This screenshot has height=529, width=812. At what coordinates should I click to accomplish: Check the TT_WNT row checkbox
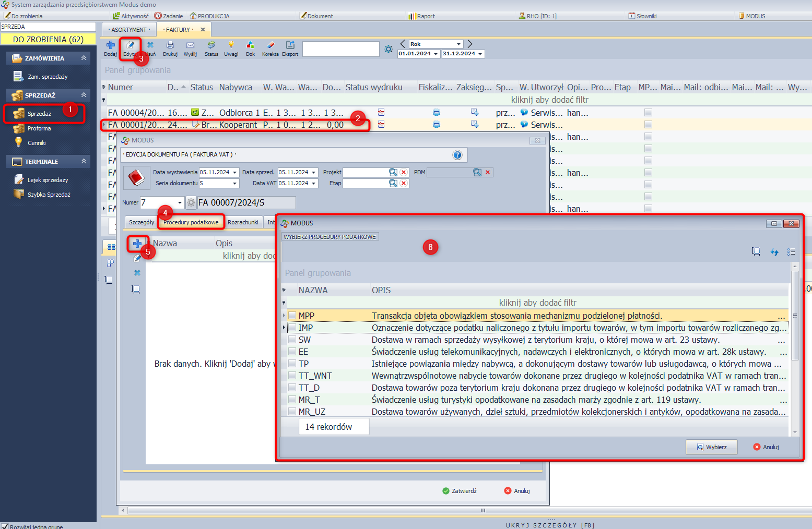292,376
